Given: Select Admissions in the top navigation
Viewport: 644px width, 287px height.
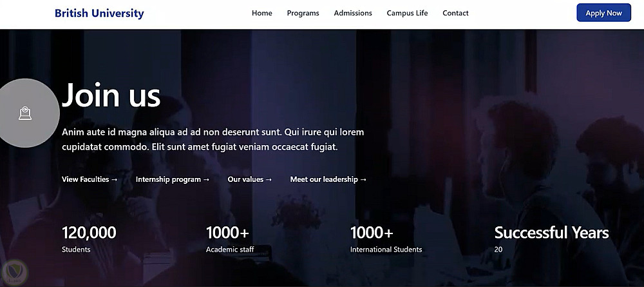Looking at the screenshot, I should [353, 13].
